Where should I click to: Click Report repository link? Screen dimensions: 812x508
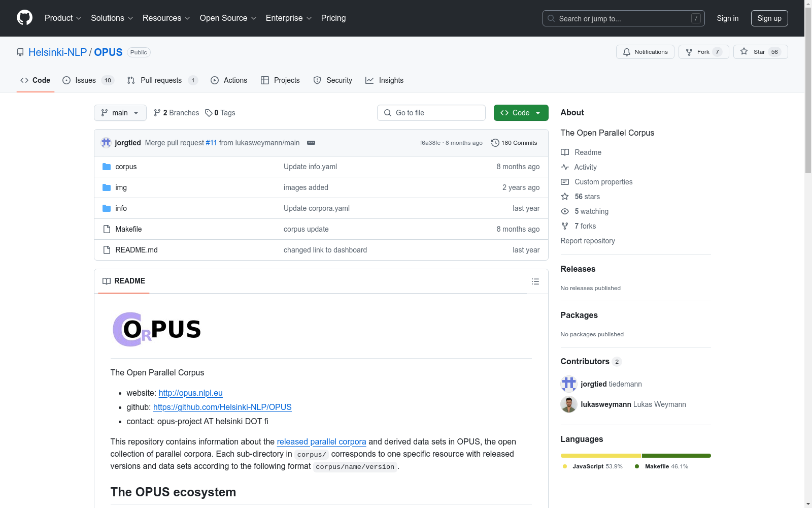tap(588, 241)
